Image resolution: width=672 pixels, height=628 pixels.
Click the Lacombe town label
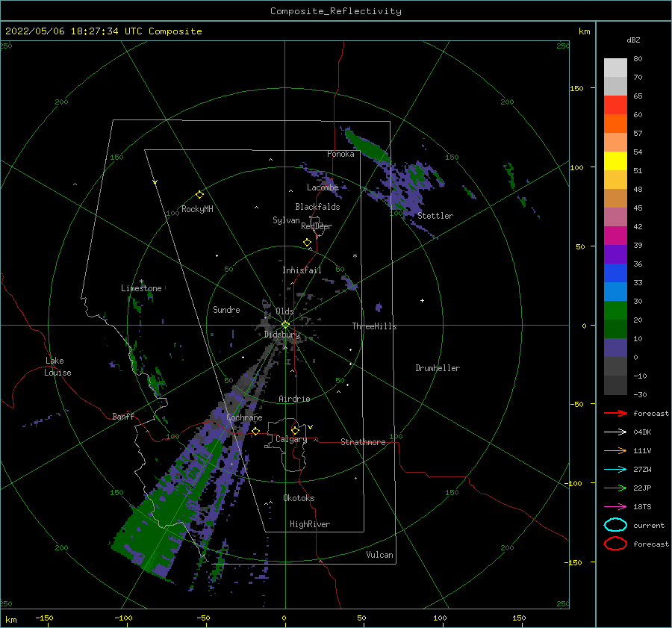tap(323, 187)
